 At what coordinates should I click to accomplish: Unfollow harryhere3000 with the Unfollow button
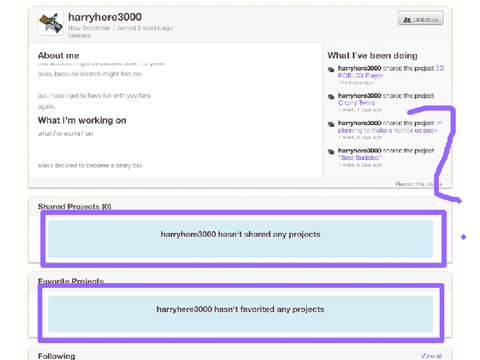[421, 18]
